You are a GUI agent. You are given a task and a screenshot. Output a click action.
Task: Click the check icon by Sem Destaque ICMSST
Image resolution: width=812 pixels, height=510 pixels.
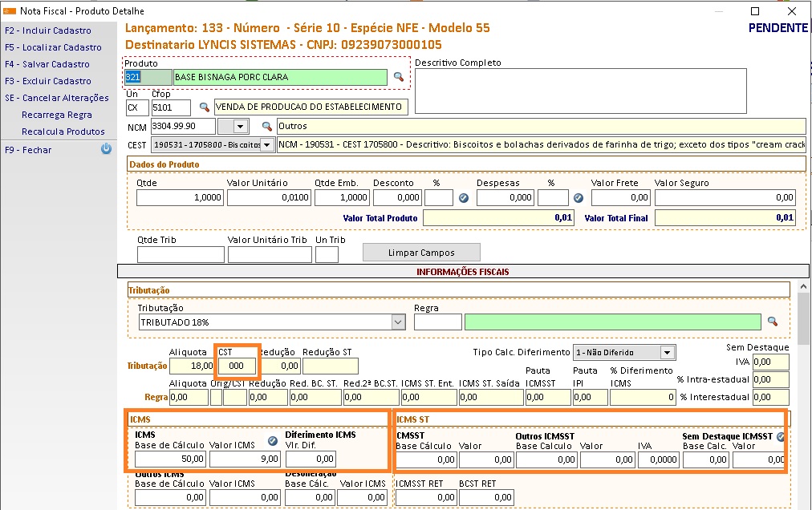click(781, 437)
